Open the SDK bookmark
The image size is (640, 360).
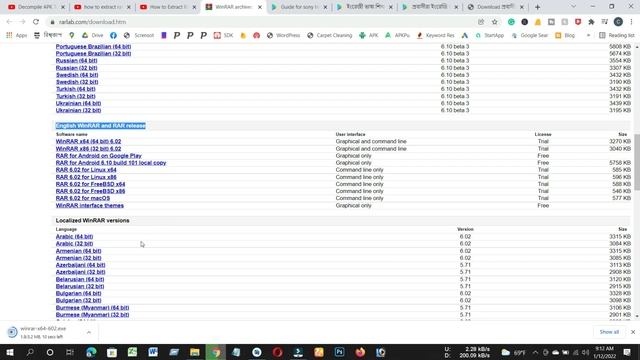pyautogui.click(x=224, y=36)
